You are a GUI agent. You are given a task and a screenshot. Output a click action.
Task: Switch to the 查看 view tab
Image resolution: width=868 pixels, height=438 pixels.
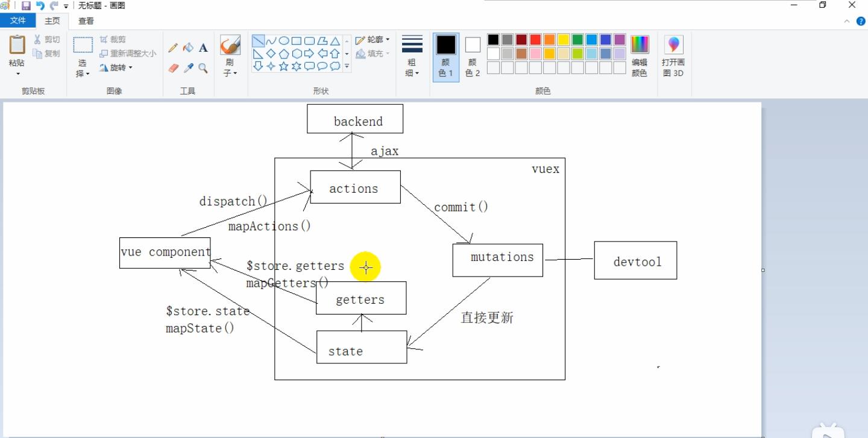click(86, 20)
